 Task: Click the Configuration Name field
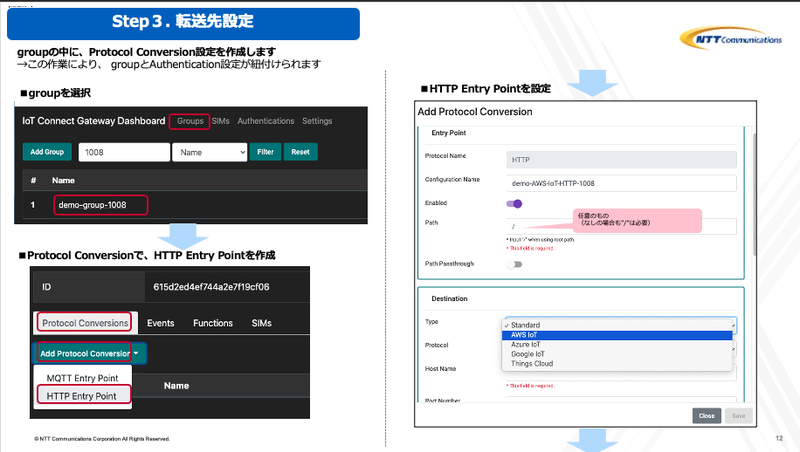(x=621, y=183)
